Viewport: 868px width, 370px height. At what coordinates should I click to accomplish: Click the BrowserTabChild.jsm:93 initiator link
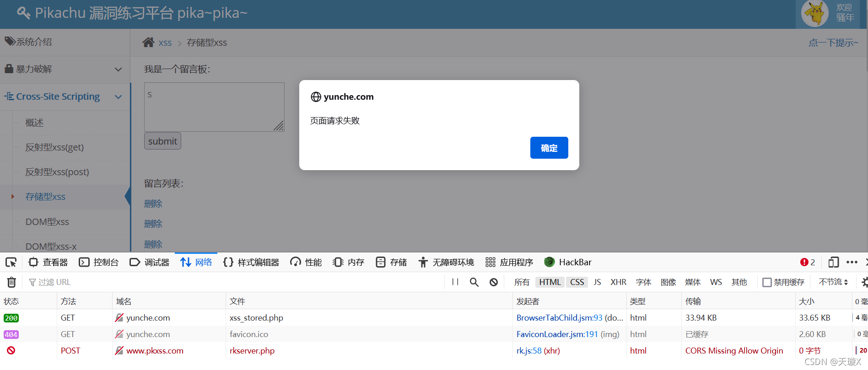[x=559, y=318]
